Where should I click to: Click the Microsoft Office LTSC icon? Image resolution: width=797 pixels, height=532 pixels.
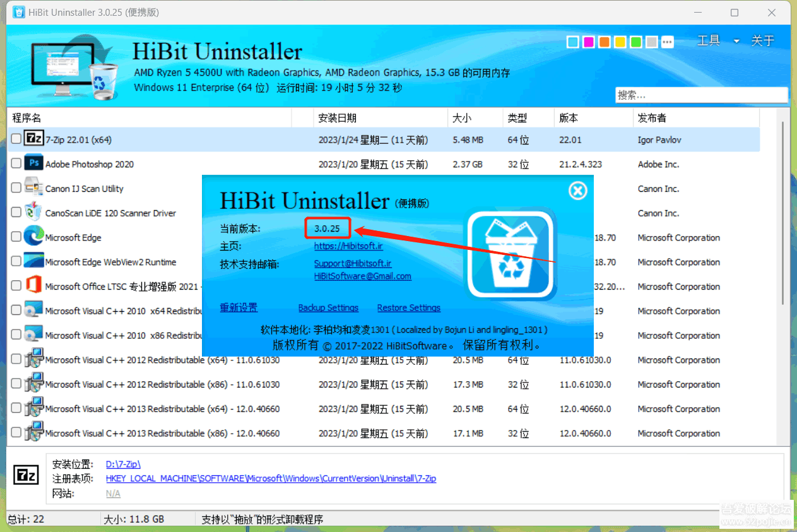coord(33,287)
